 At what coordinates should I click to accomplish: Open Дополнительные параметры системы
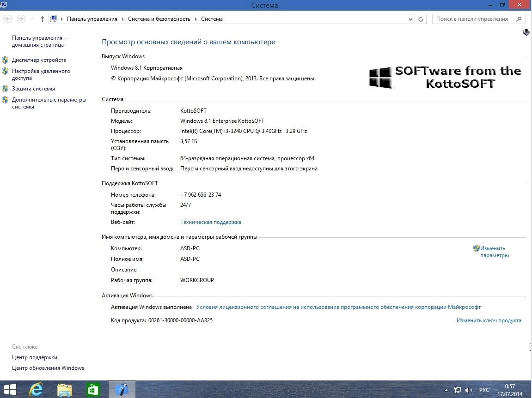[49, 103]
